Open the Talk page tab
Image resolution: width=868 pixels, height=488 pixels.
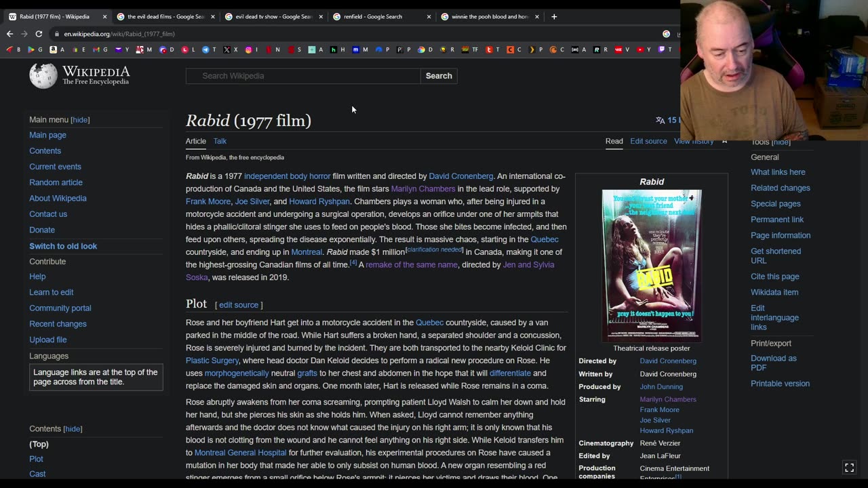(220, 141)
